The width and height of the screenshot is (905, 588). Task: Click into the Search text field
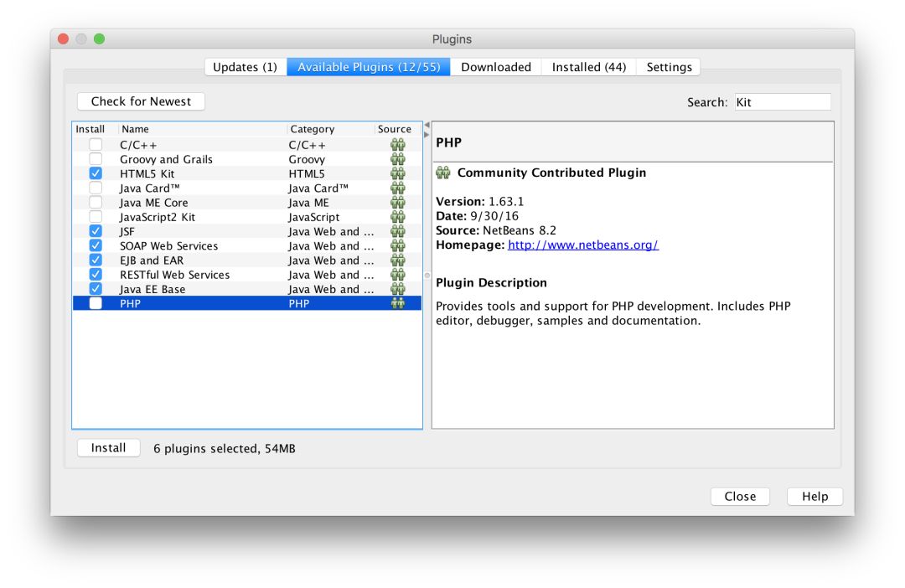tap(782, 102)
